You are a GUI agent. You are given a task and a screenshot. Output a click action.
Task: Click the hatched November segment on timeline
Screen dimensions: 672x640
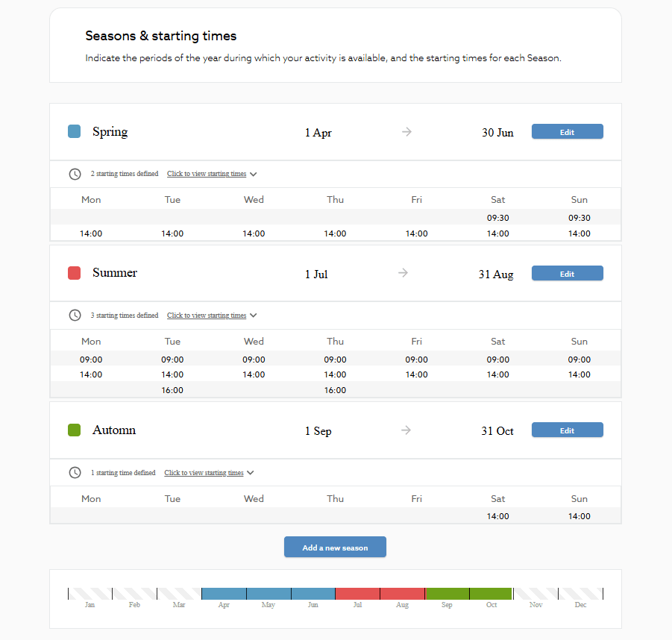point(536,594)
